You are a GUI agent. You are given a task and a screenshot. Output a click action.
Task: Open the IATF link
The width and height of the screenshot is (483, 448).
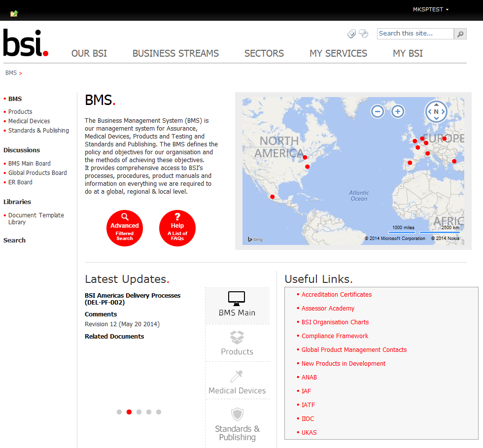(x=308, y=405)
